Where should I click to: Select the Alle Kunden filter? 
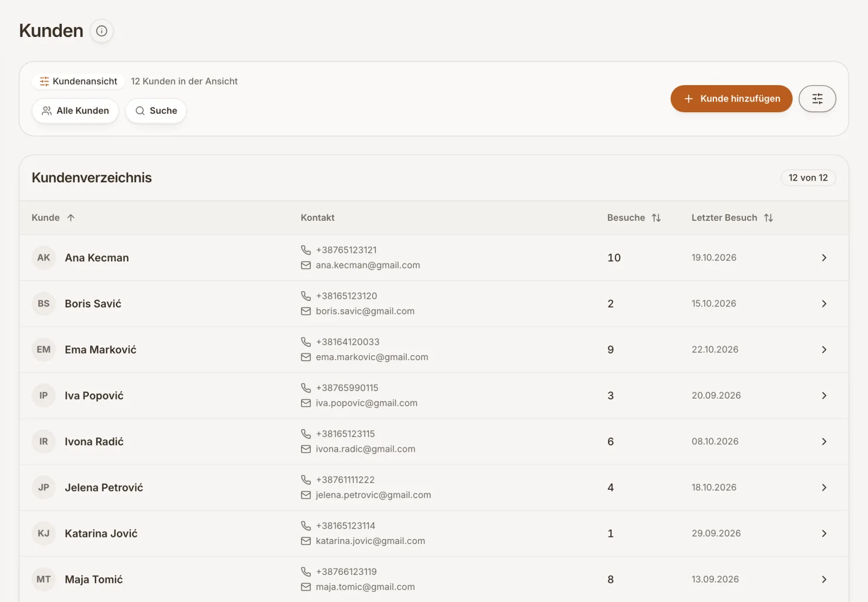pyautogui.click(x=75, y=111)
